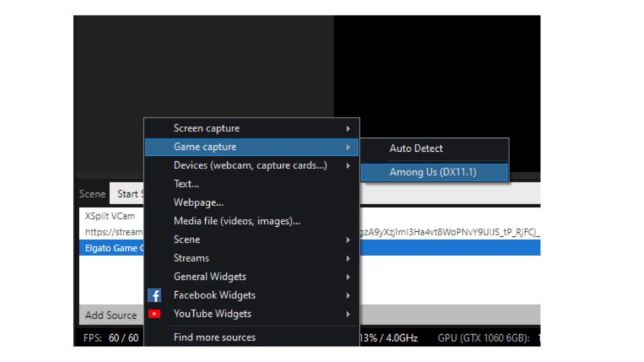Open General Widgets submenu

point(252,276)
